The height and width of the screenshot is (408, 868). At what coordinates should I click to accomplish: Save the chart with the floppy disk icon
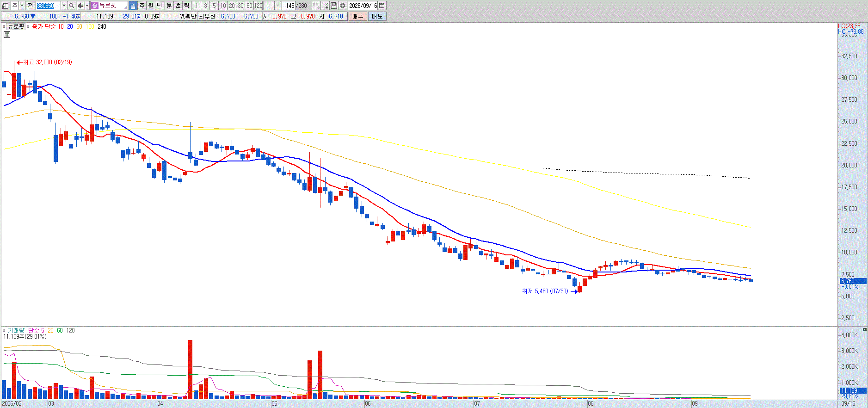point(334,6)
